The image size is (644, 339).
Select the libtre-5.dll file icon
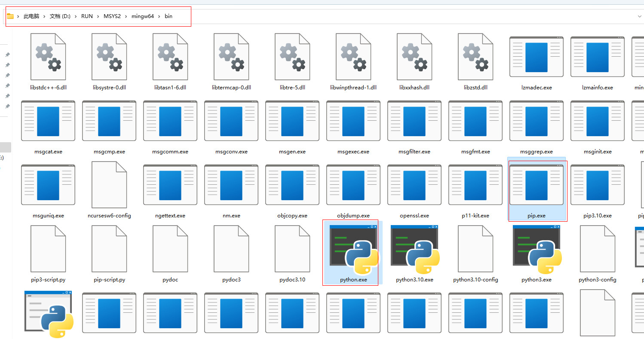click(x=292, y=57)
